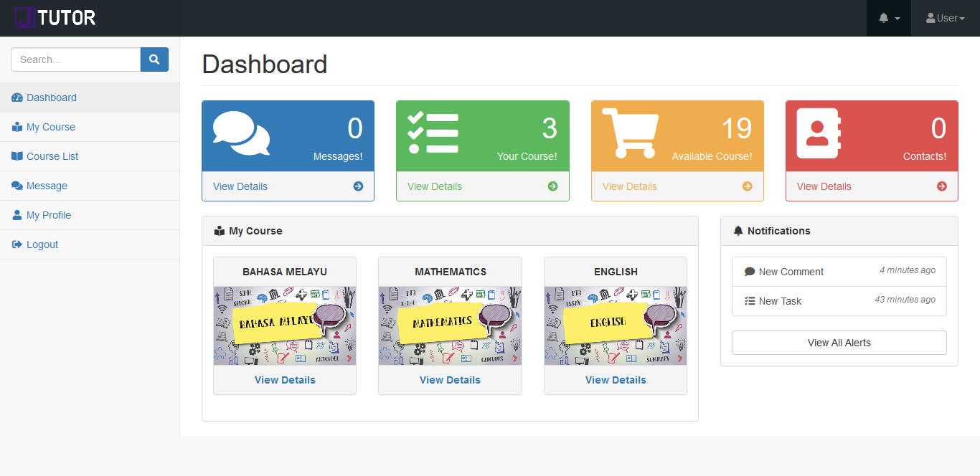This screenshot has height=476, width=980.
Task: Click the search magnifier button
Action: 154,59
